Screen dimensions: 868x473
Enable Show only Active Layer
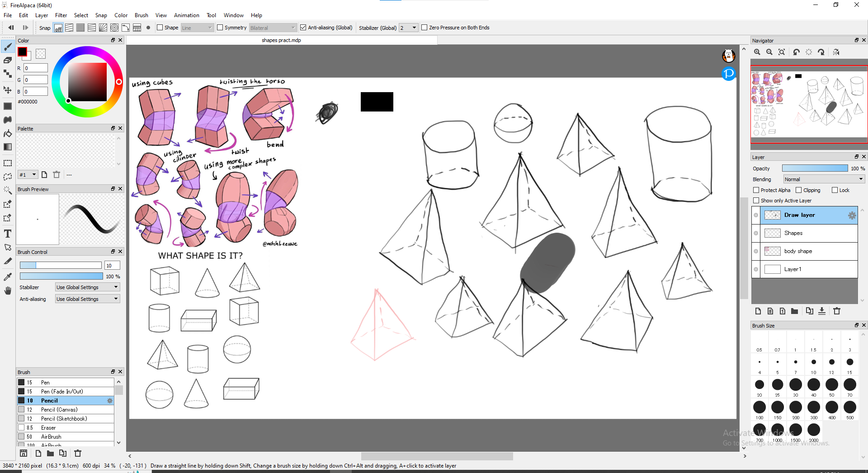coord(756,201)
